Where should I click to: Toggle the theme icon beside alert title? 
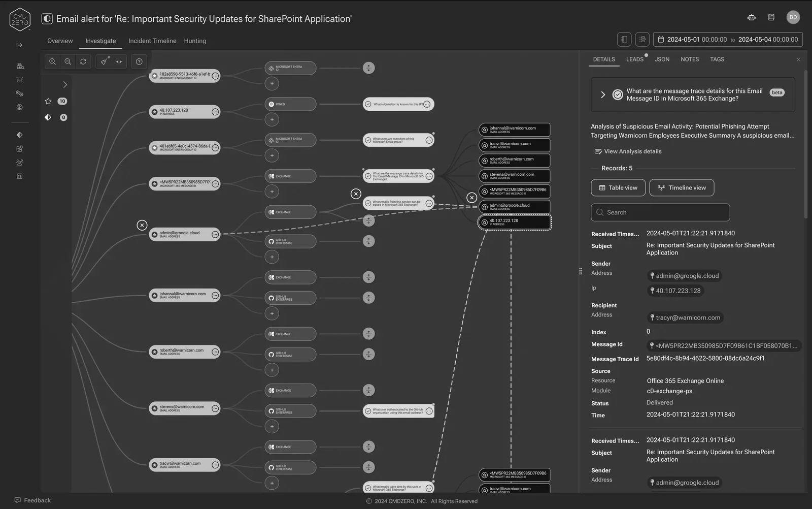point(47,19)
